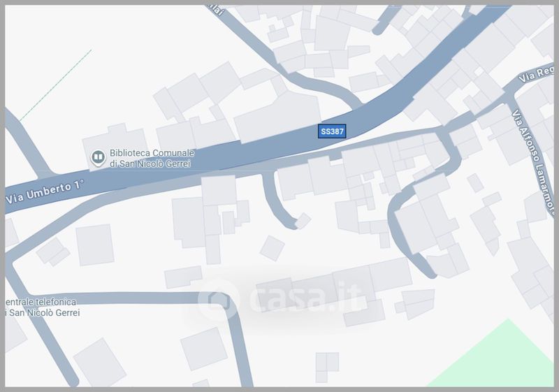
Task: Click the partially cut-off street label at top edge
Action: coord(217,10)
